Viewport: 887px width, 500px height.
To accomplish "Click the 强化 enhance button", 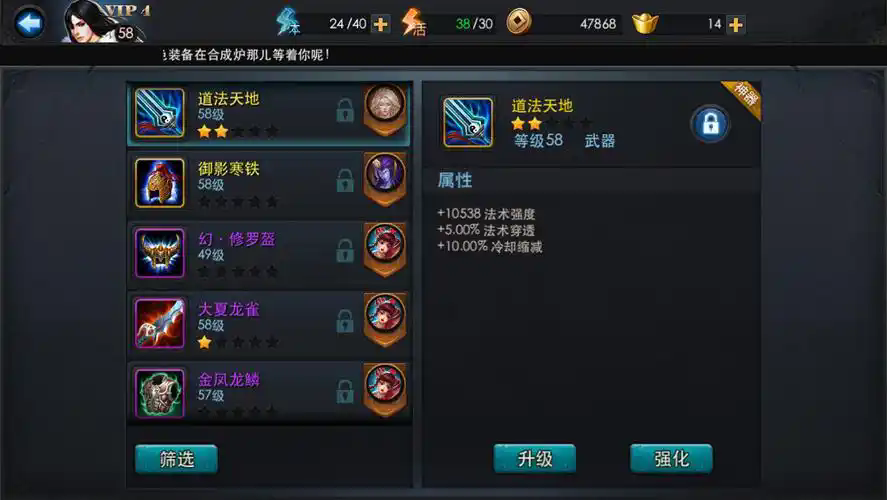I will click(x=671, y=459).
